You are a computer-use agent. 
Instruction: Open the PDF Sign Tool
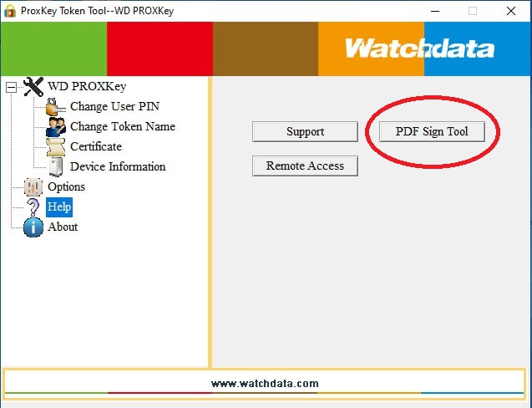point(432,131)
